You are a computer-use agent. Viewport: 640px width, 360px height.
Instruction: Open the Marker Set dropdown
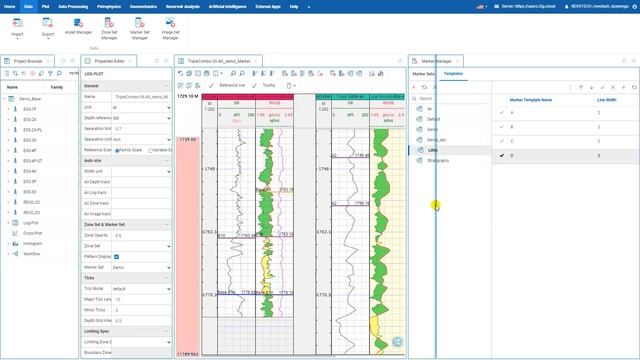pyautogui.click(x=141, y=267)
